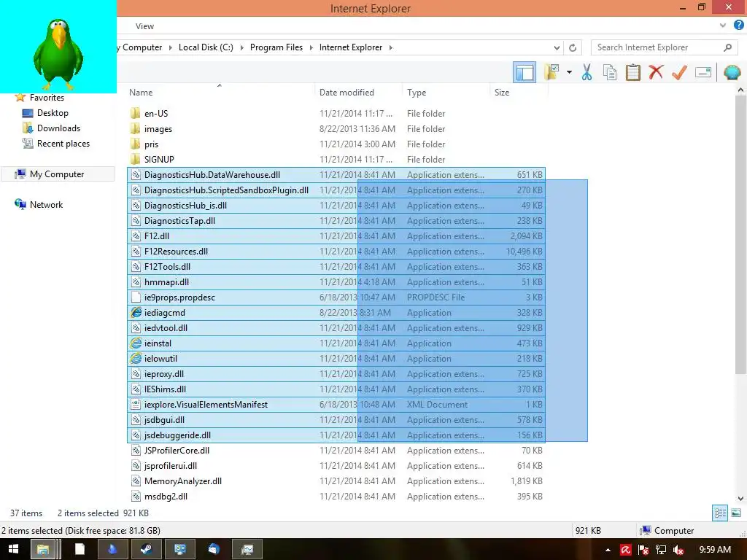Click Internet Explorer in the breadcrumb path
Image resolution: width=747 pixels, height=560 pixels.
point(351,47)
